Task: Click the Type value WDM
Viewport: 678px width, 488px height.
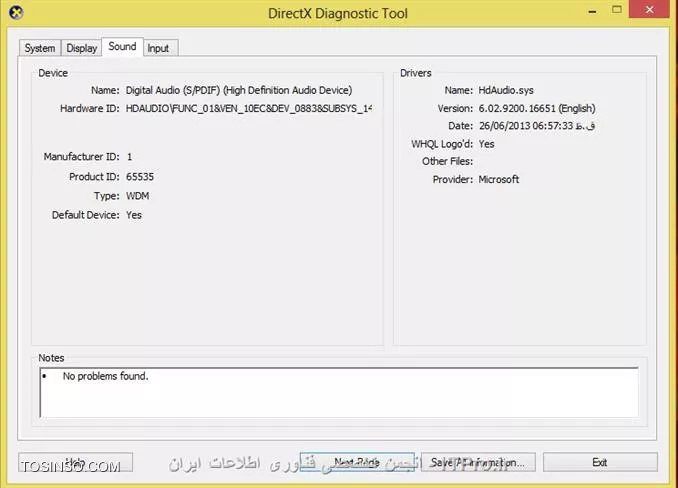Action: coord(138,196)
